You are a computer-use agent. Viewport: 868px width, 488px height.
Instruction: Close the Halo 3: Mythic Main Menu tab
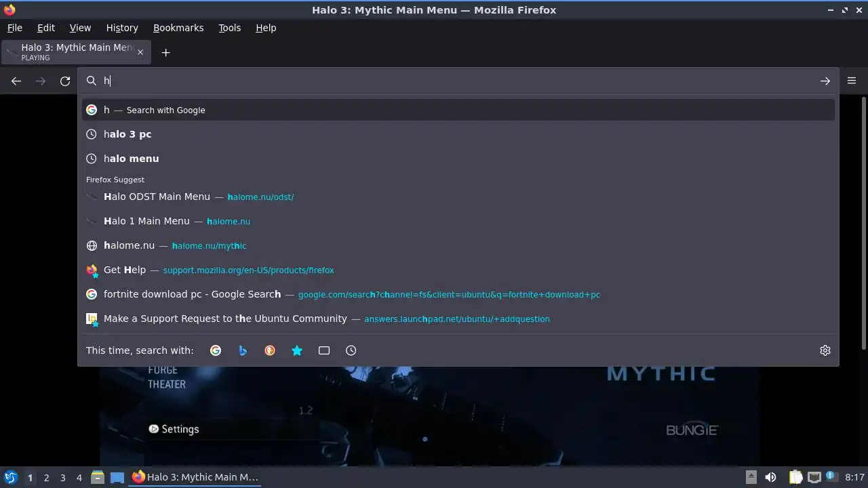(x=140, y=52)
